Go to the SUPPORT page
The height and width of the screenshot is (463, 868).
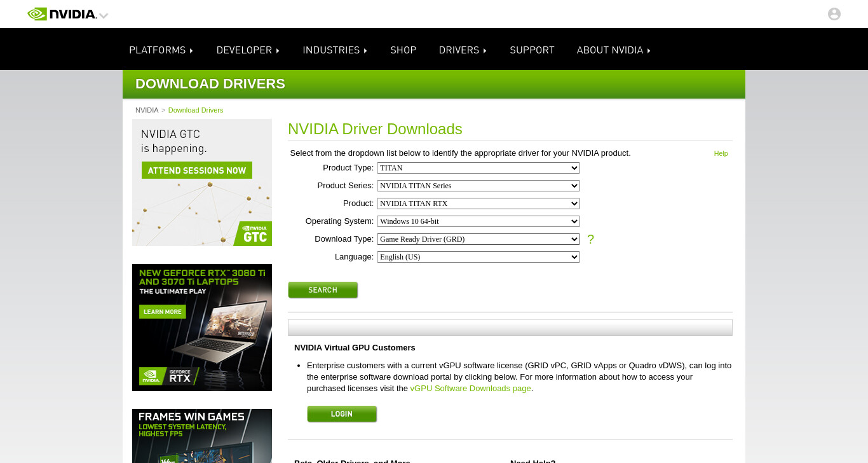(532, 50)
